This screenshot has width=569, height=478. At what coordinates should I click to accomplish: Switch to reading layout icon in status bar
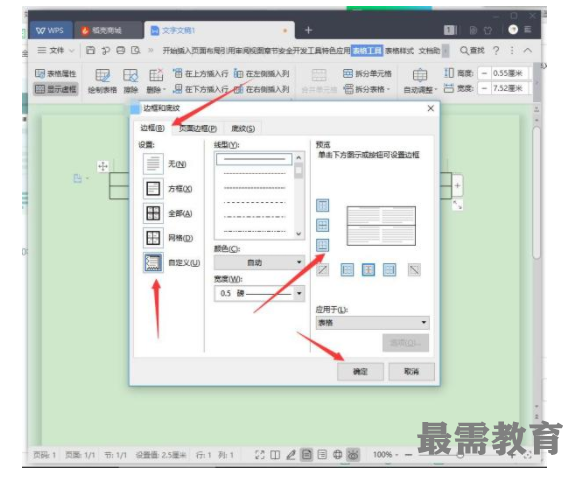[x=275, y=454]
